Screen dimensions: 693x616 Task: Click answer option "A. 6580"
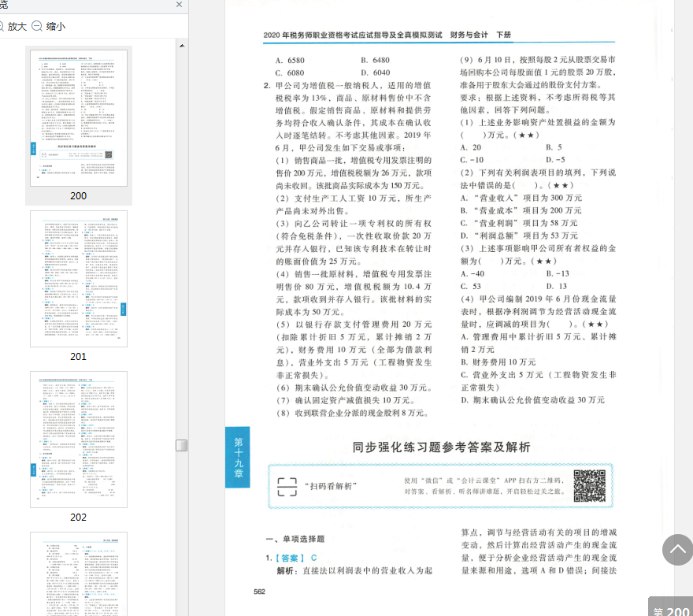(x=290, y=60)
